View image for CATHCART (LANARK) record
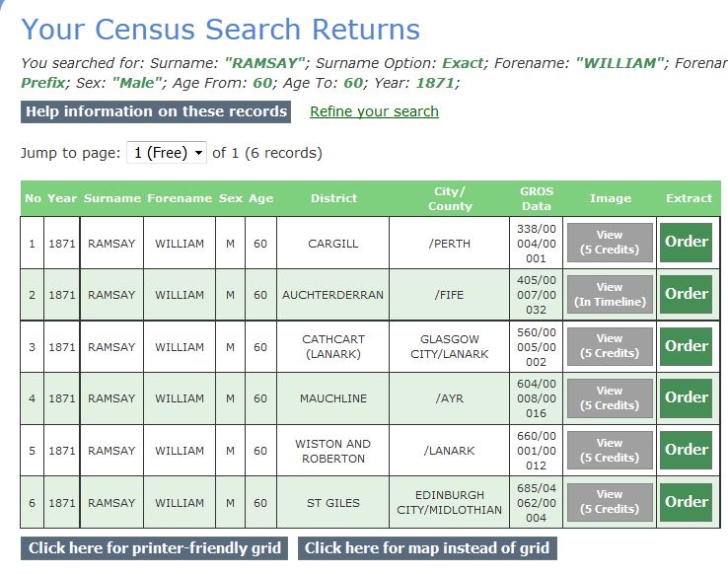 610,346
